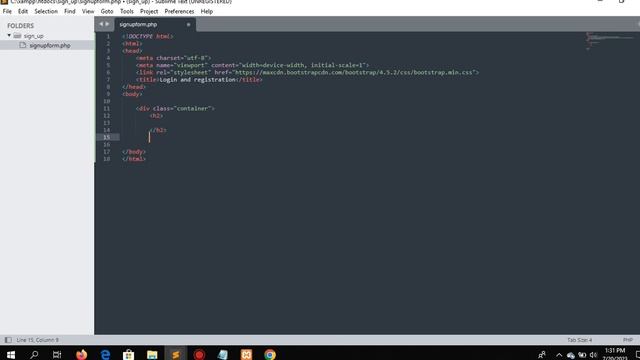This screenshot has height=360, width=640.
Task: Click the div class container line
Action: click(175, 109)
